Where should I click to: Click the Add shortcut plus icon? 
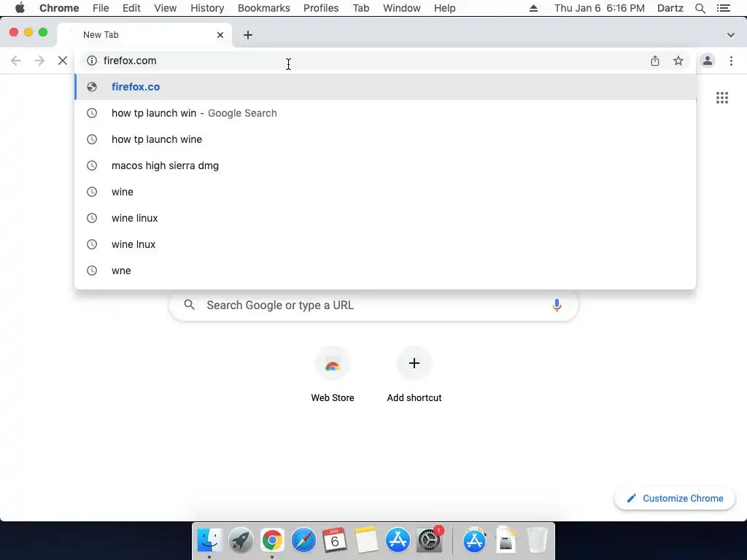414,363
